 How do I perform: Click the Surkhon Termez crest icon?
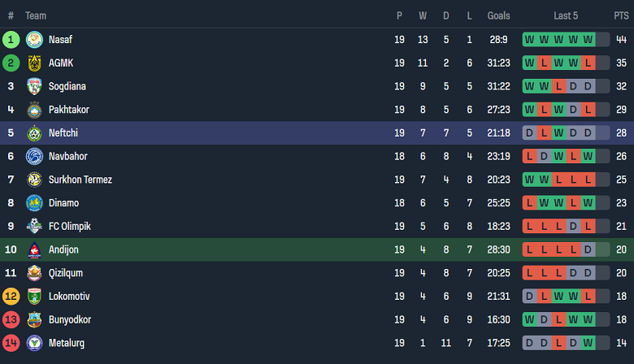tap(34, 180)
